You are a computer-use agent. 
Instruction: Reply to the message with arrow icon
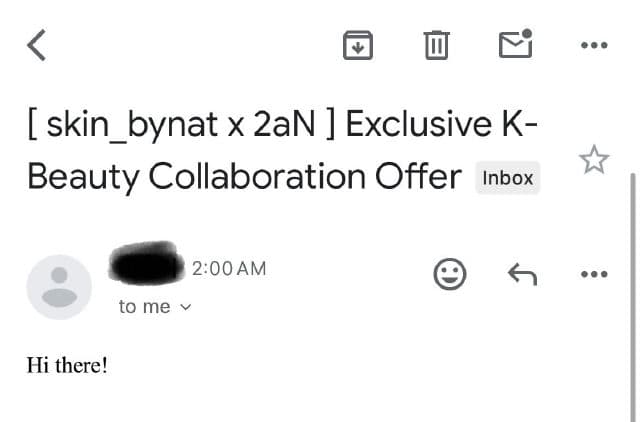click(522, 274)
